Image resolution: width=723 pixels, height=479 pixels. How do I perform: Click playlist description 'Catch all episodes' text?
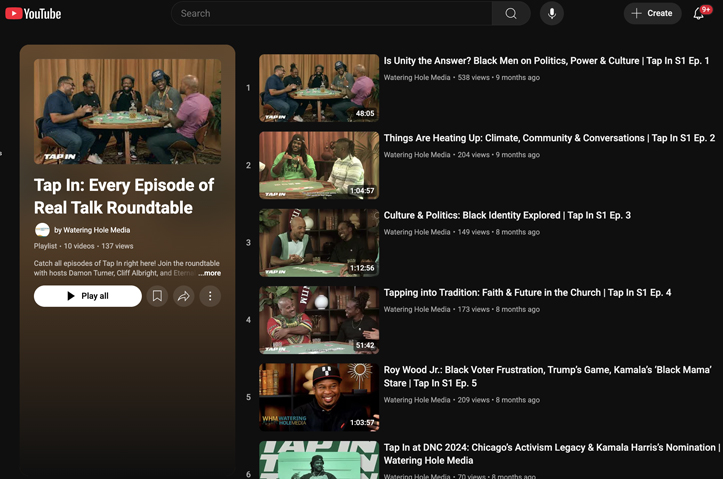tap(126, 268)
